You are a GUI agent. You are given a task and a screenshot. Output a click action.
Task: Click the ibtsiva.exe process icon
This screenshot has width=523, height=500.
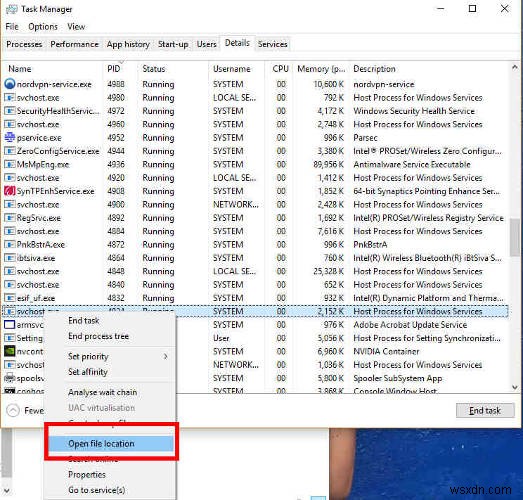[x=10, y=258]
